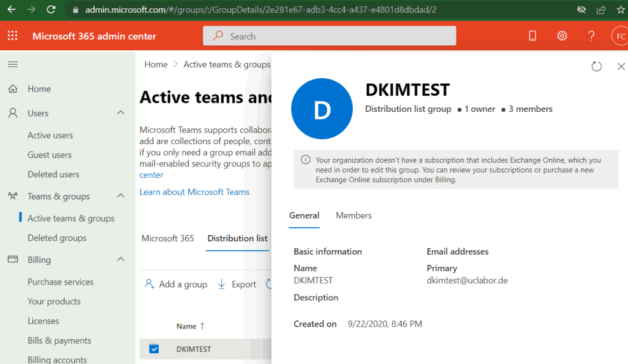Switch to the Members tab

353,215
